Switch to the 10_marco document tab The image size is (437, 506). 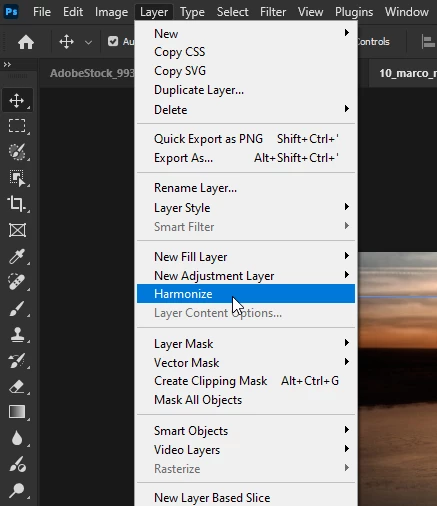tap(404, 73)
